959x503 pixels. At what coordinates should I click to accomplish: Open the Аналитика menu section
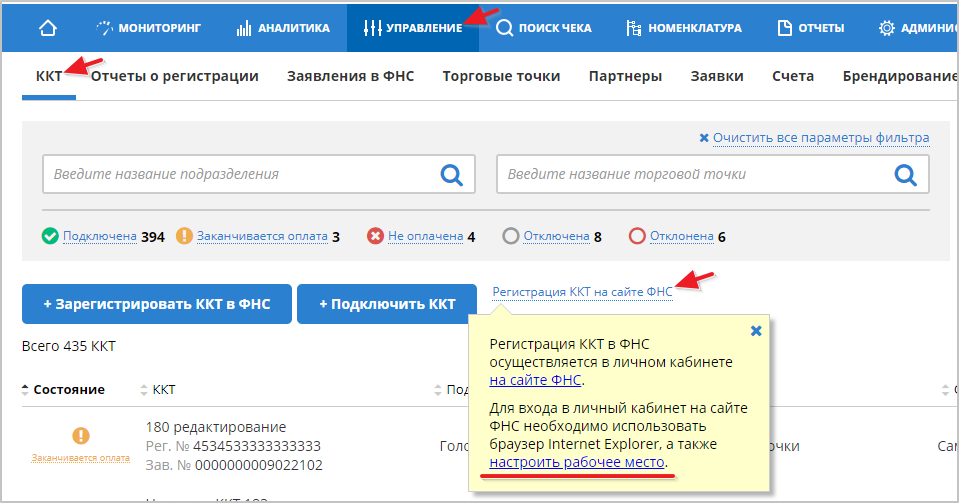click(283, 27)
